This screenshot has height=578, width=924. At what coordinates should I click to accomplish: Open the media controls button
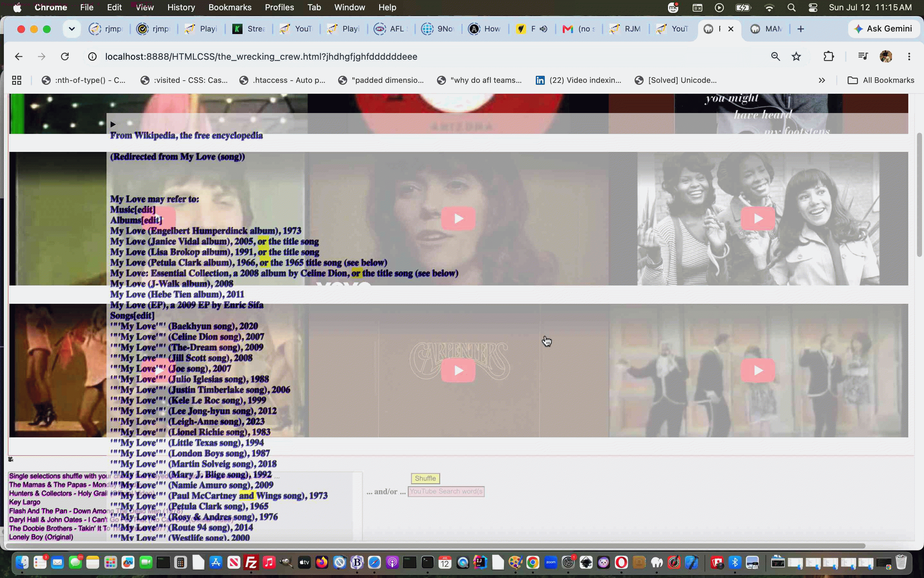pyautogui.click(x=862, y=57)
